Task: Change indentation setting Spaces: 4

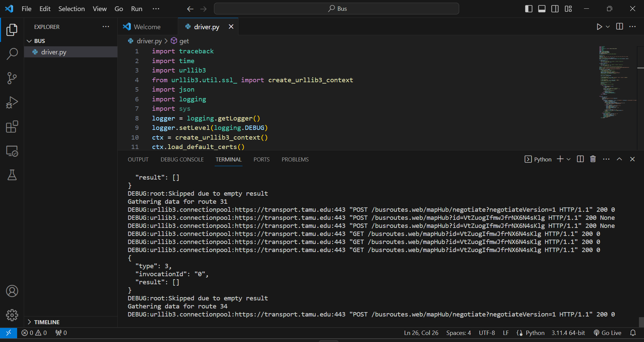Action: pyautogui.click(x=459, y=333)
